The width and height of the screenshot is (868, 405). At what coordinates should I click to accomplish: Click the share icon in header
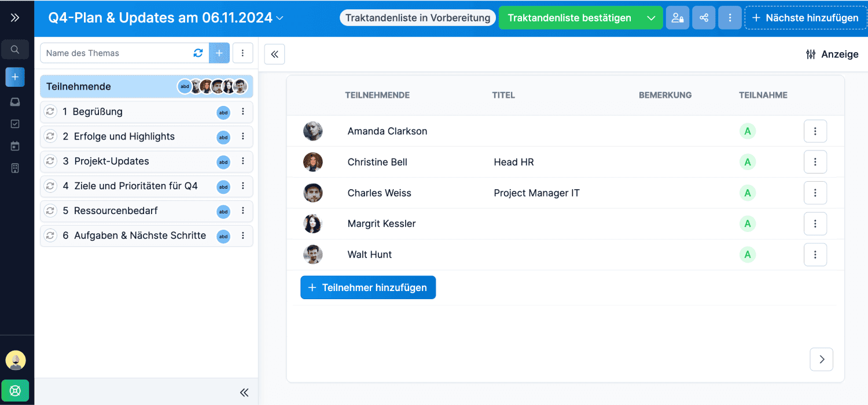pos(704,18)
